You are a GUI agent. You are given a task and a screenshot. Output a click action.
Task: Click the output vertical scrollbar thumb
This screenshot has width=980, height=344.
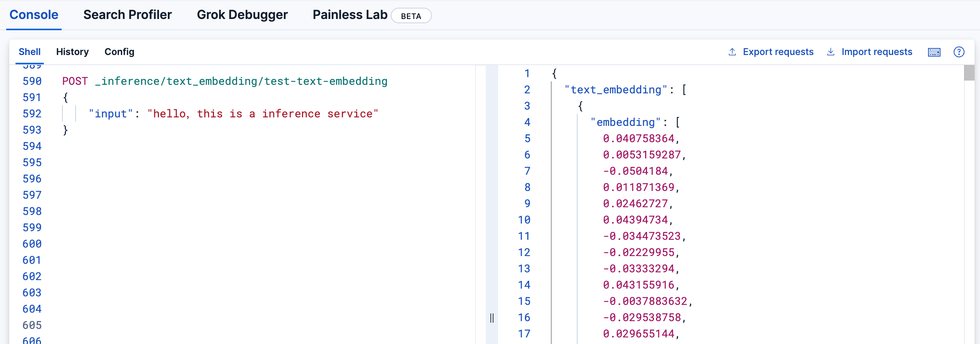(969, 73)
